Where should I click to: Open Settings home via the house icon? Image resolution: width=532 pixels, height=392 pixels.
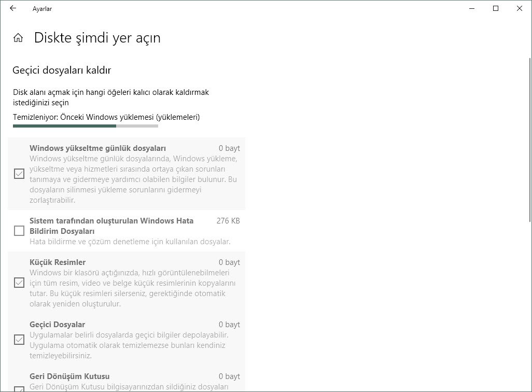pyautogui.click(x=18, y=37)
